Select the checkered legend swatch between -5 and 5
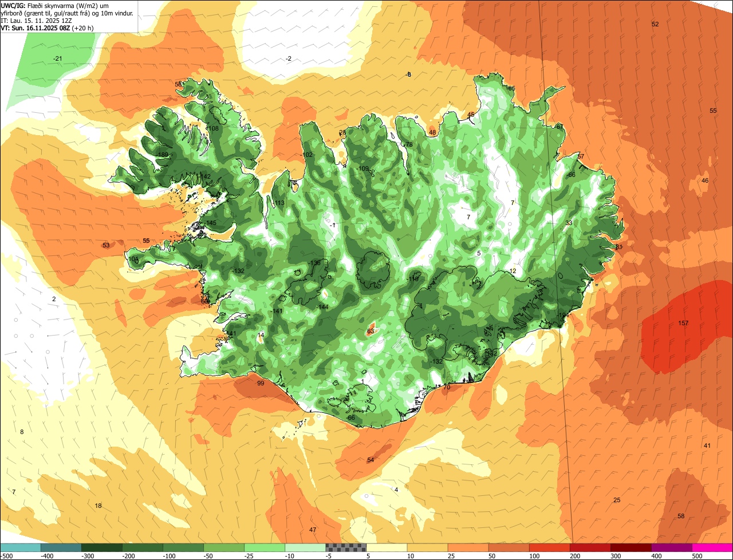733x560 pixels. (345, 547)
